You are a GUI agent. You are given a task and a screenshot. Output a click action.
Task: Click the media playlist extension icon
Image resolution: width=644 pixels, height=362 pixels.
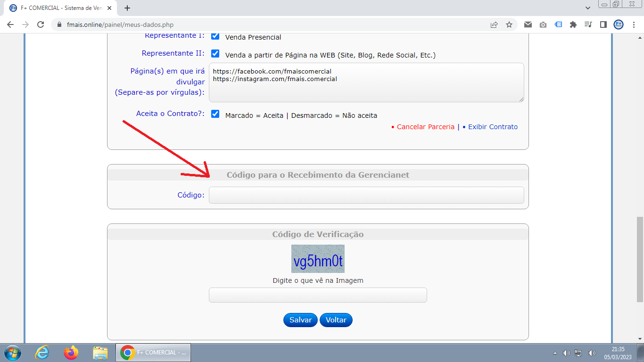pyautogui.click(x=588, y=25)
